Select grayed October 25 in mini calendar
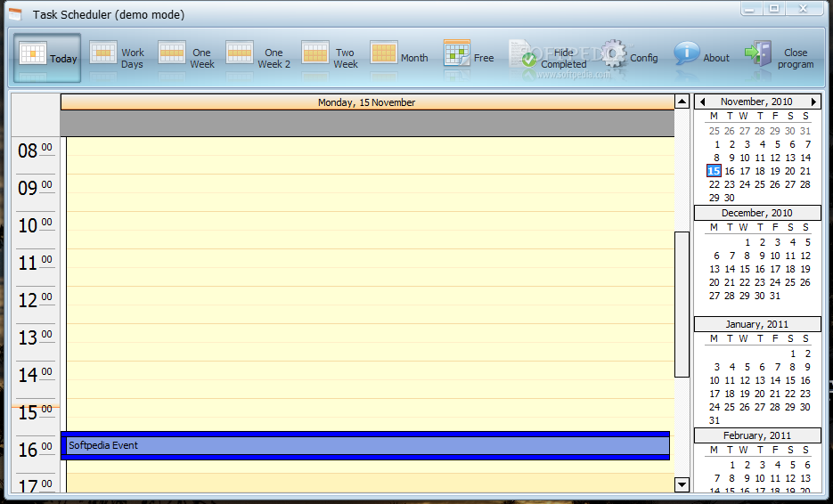Screen dimensions: 833x504 (714, 131)
